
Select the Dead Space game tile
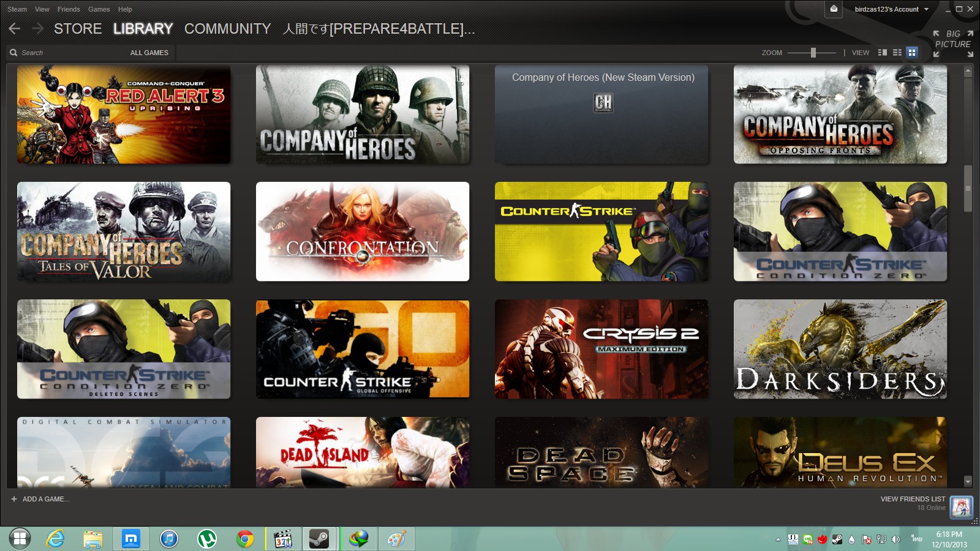pyautogui.click(x=601, y=452)
